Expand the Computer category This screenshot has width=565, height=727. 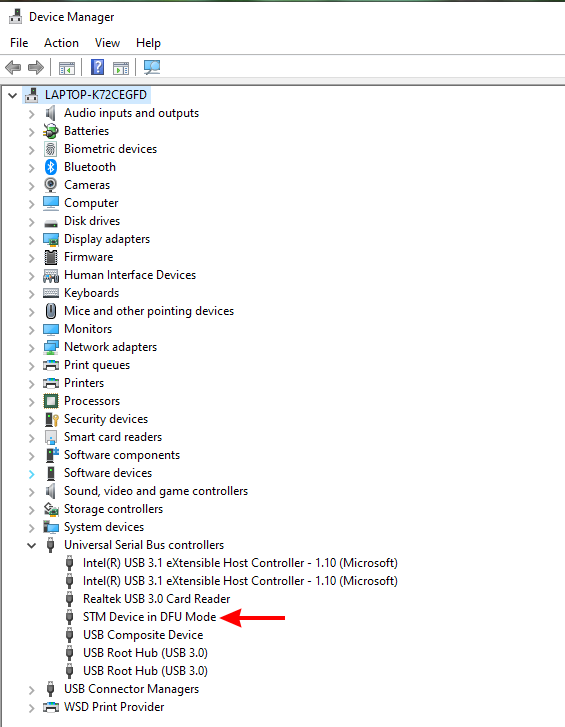point(32,204)
